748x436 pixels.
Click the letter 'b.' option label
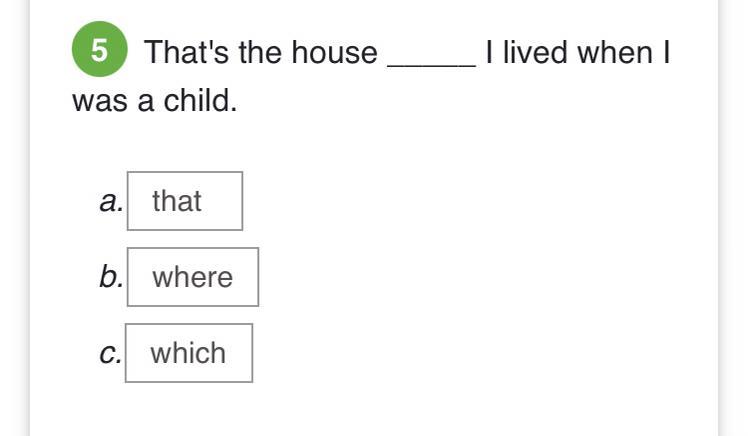coord(111,278)
